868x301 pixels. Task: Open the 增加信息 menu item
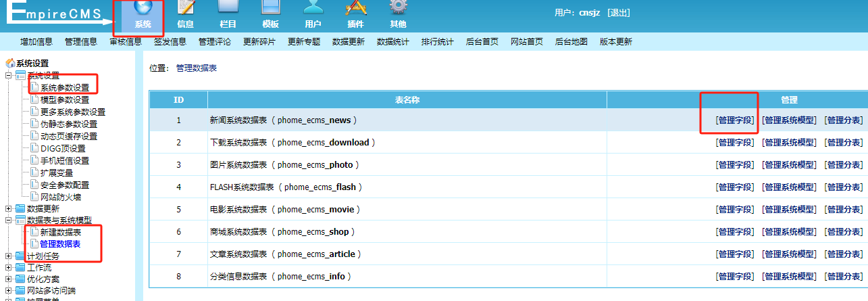[x=36, y=41]
